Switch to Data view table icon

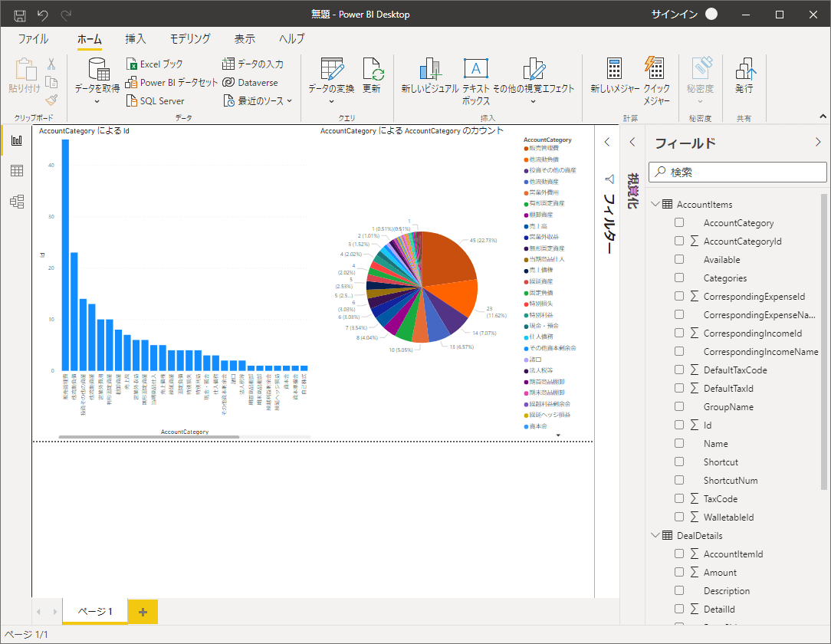[17, 171]
